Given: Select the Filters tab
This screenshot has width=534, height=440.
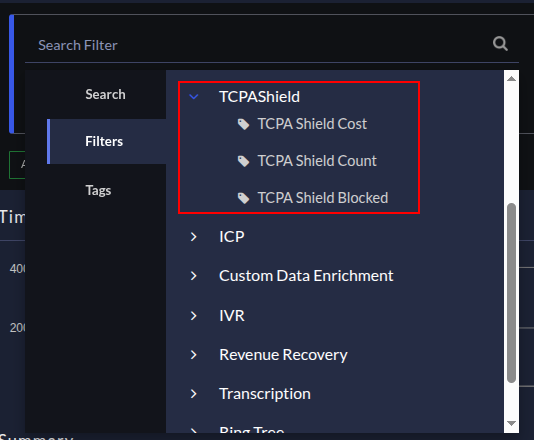Looking at the screenshot, I should [x=106, y=141].
